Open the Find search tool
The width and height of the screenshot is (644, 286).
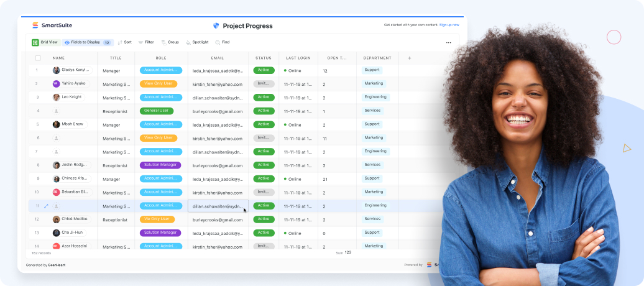222,42
